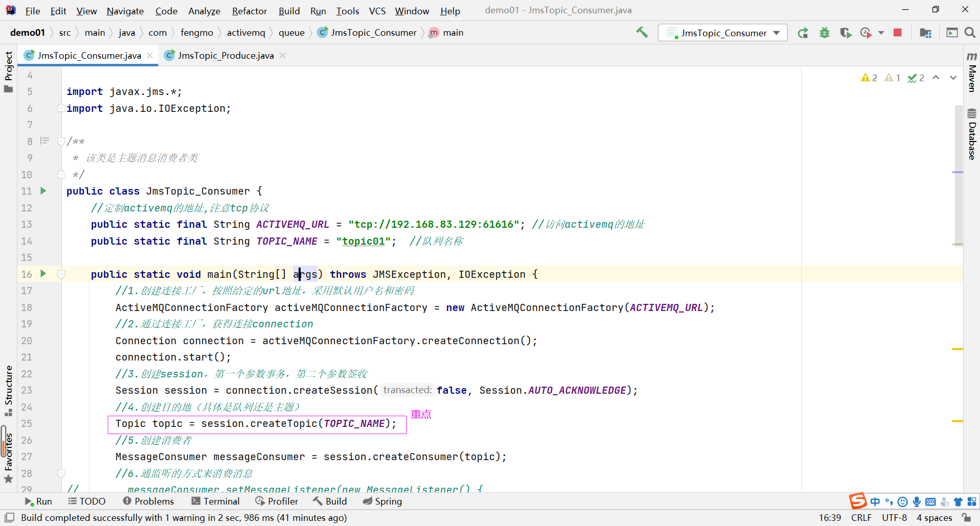This screenshot has height=526, width=980.
Task: Click the yellow warnings count indicator
Action: 869,78
